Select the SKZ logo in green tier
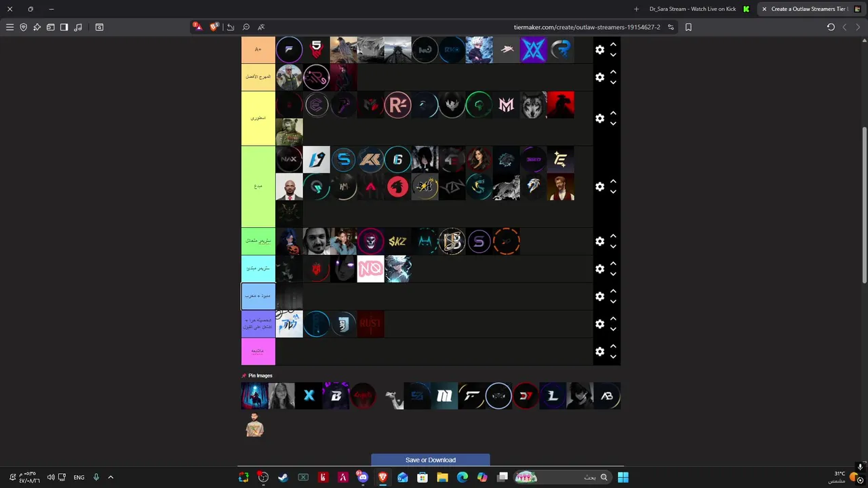 (x=397, y=241)
